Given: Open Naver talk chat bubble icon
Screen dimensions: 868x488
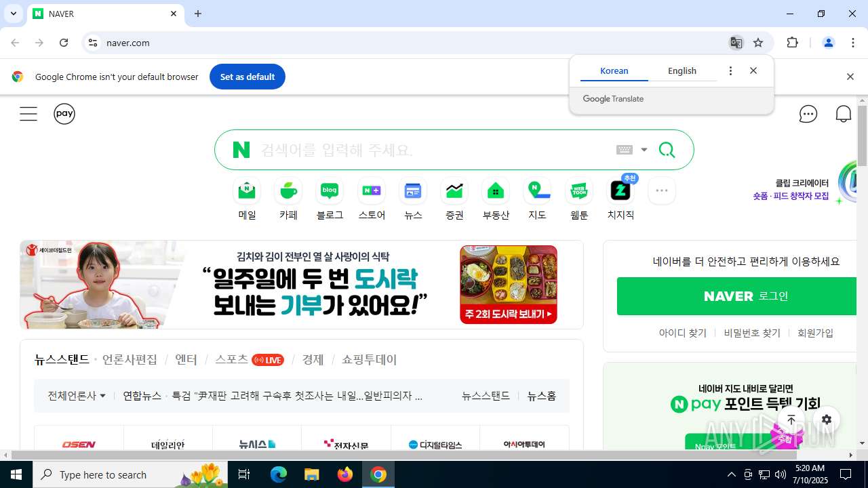Looking at the screenshot, I should (x=808, y=114).
